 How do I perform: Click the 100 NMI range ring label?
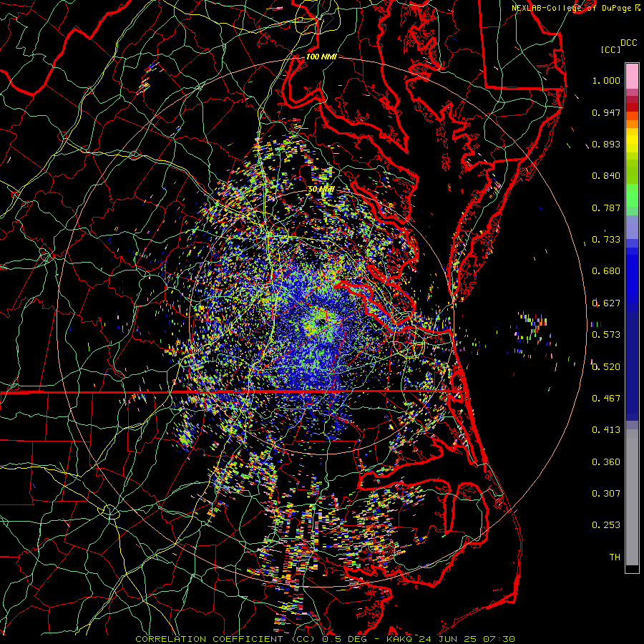[x=321, y=57]
